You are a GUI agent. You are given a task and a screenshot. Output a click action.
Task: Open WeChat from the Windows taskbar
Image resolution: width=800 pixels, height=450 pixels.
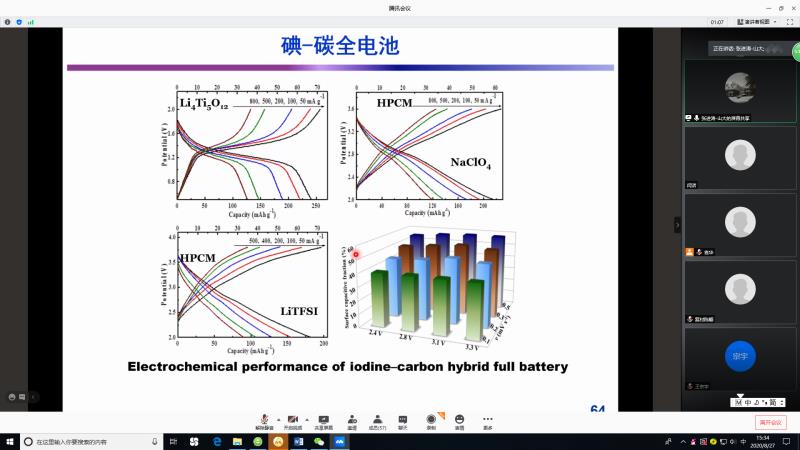click(x=319, y=441)
